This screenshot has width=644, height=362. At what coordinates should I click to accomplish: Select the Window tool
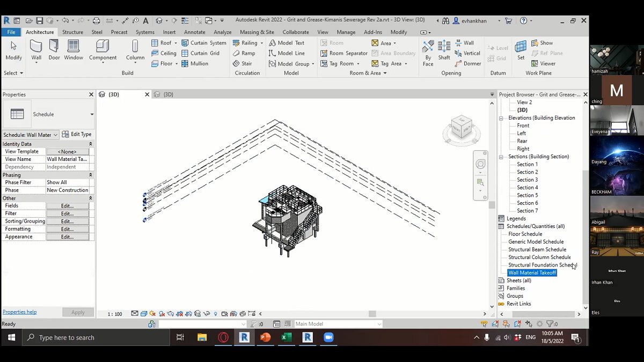[x=74, y=50]
